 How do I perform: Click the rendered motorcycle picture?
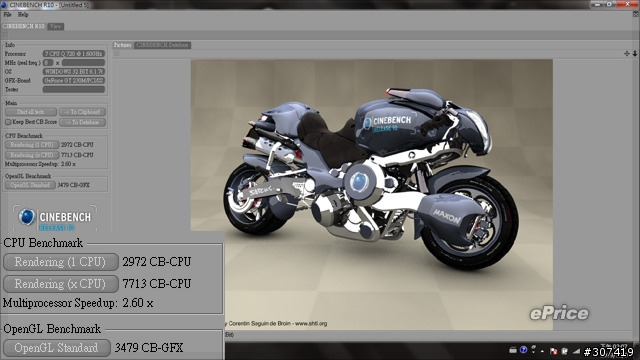coord(371,194)
